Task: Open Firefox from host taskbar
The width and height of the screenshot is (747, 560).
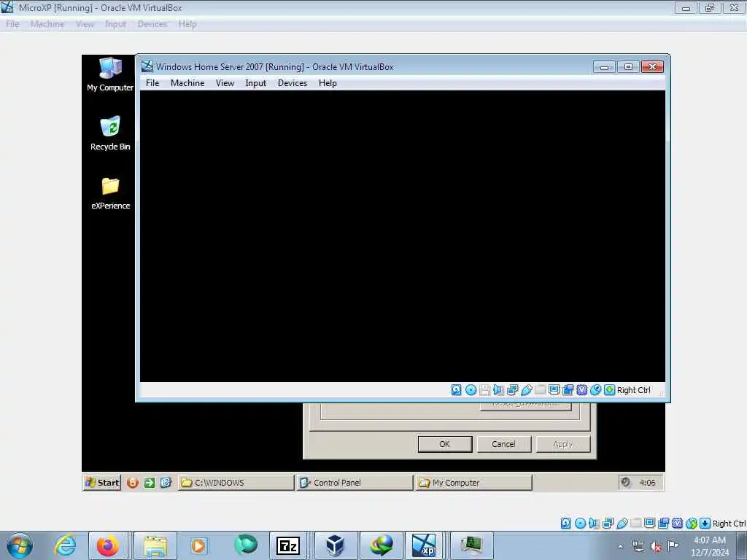Action: click(108, 545)
